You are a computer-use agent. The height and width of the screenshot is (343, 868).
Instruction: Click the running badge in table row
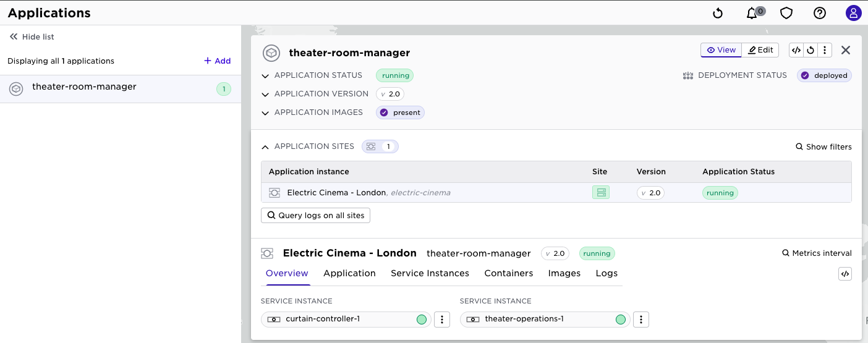coord(720,193)
